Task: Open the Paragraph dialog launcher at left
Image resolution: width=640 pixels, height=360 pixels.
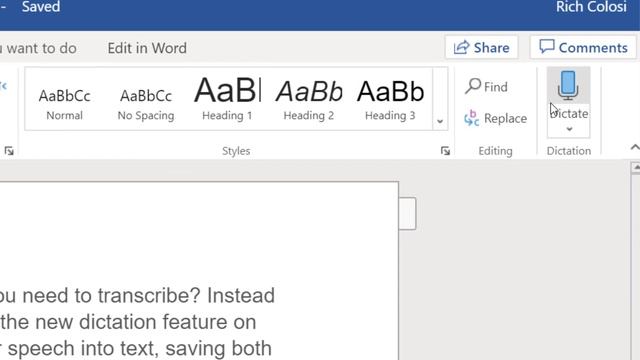Action: 9,151
